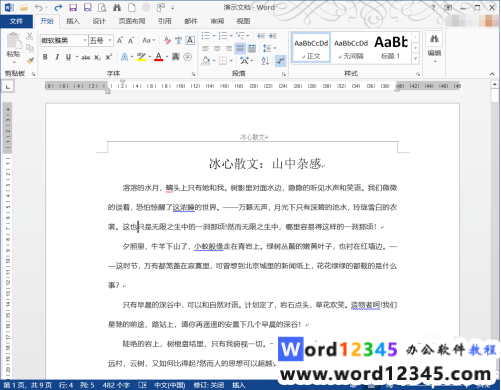Toggle character shading
The height and width of the screenshot is (390, 501).
tap(176, 57)
